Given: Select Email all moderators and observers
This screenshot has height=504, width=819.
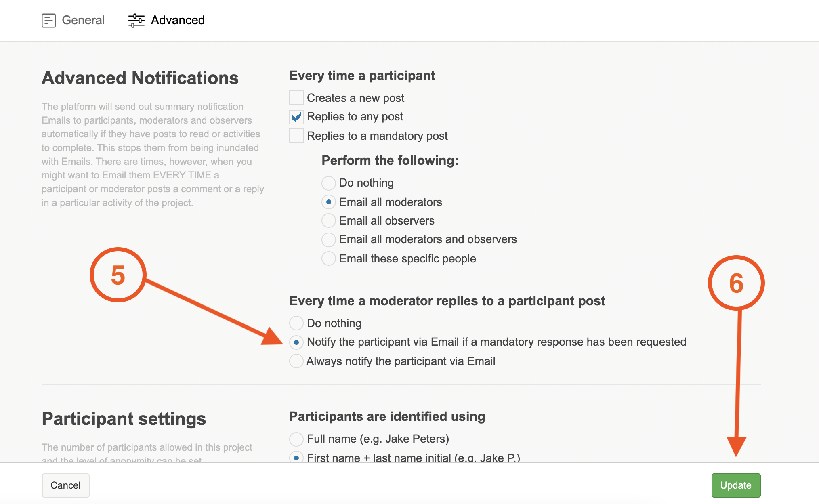Looking at the screenshot, I should [x=329, y=239].
